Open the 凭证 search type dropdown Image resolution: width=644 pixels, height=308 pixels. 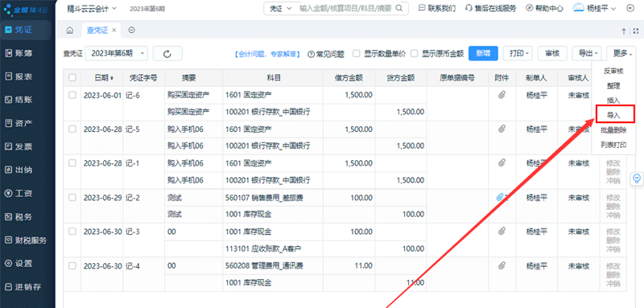click(280, 8)
